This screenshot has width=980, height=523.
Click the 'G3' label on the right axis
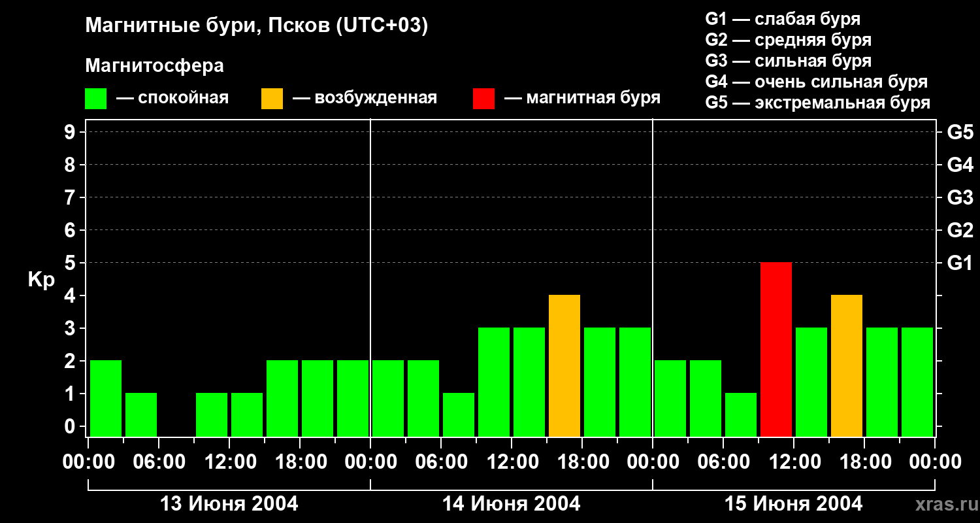click(960, 197)
